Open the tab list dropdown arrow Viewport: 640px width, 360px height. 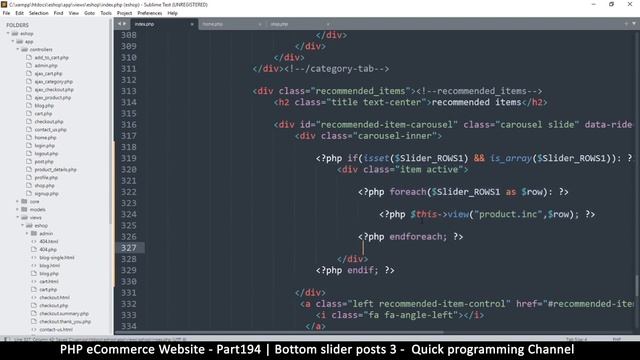[x=634, y=24]
